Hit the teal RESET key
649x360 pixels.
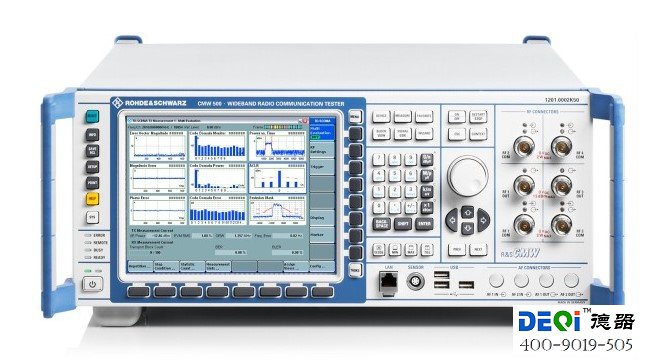click(x=92, y=116)
